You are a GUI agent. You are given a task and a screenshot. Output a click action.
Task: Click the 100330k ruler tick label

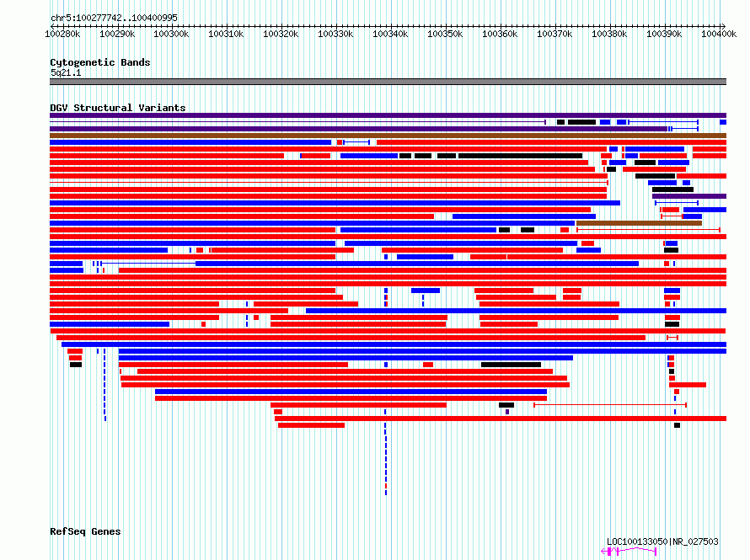tap(335, 34)
